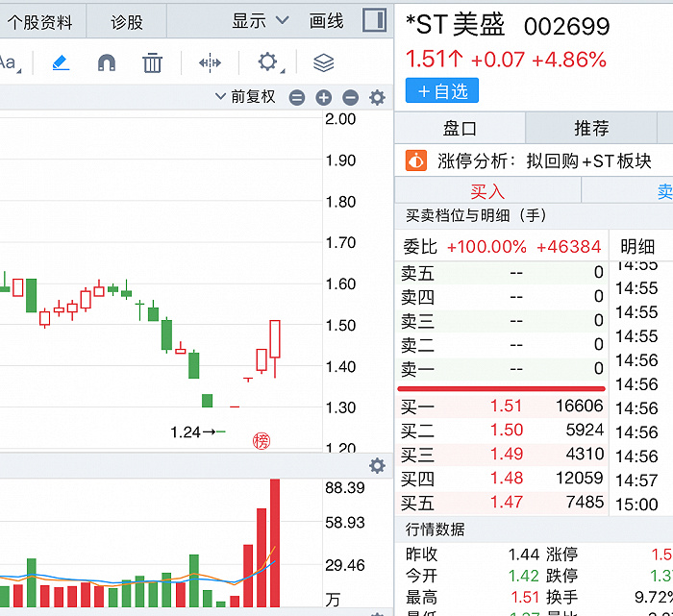Screen dimensions: 673x616
Task: Open the chart settings gear beside zoom
Action: click(x=377, y=97)
